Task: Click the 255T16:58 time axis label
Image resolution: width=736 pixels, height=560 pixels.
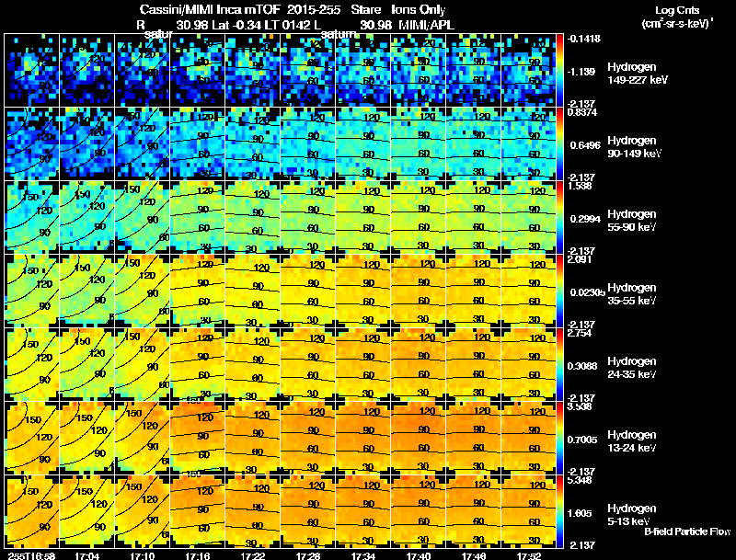Action: coord(31,555)
